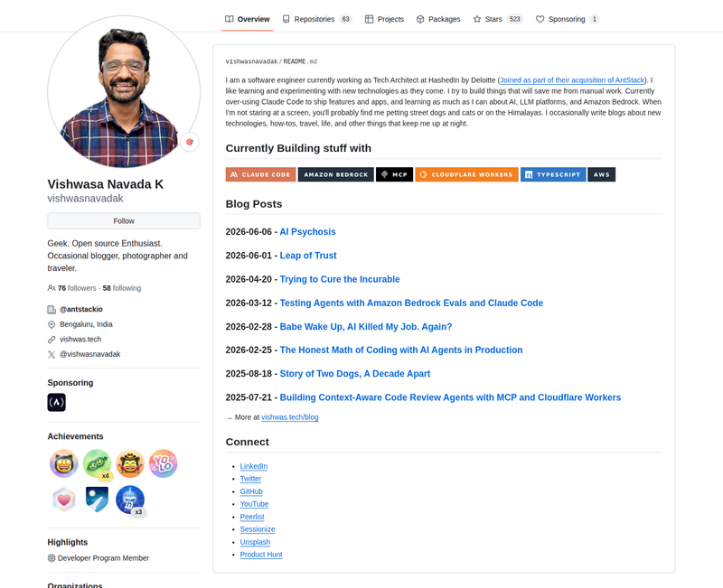Click the profile avatar photo
The width and height of the screenshot is (723, 588).
[124, 92]
